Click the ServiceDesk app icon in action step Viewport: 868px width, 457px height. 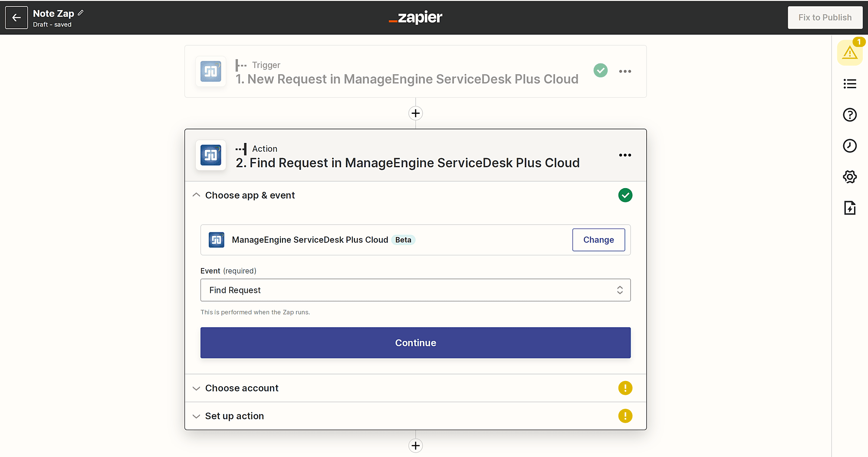(x=211, y=155)
